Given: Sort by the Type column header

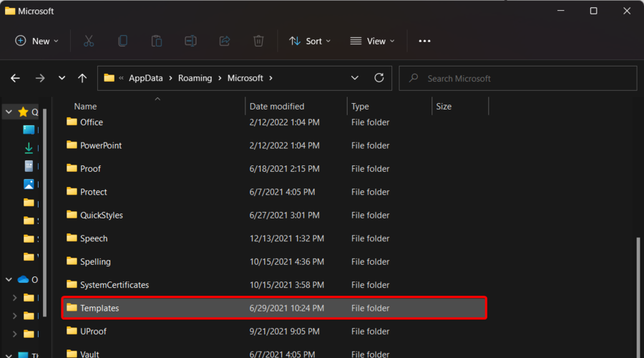Looking at the screenshot, I should [360, 107].
